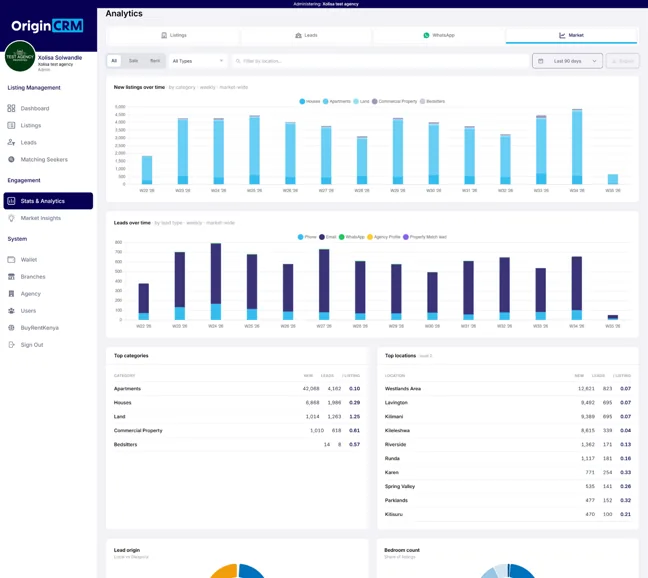Image resolution: width=648 pixels, height=578 pixels.
Task: Toggle WhatsApp series in leads legend
Action: 352,237
